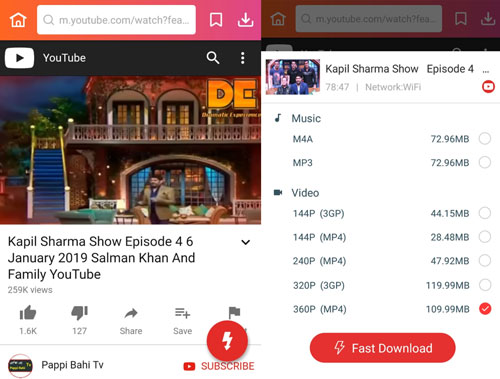Tap the YouTube search magnifier icon
Image resolution: width=500 pixels, height=379 pixels.
[213, 58]
